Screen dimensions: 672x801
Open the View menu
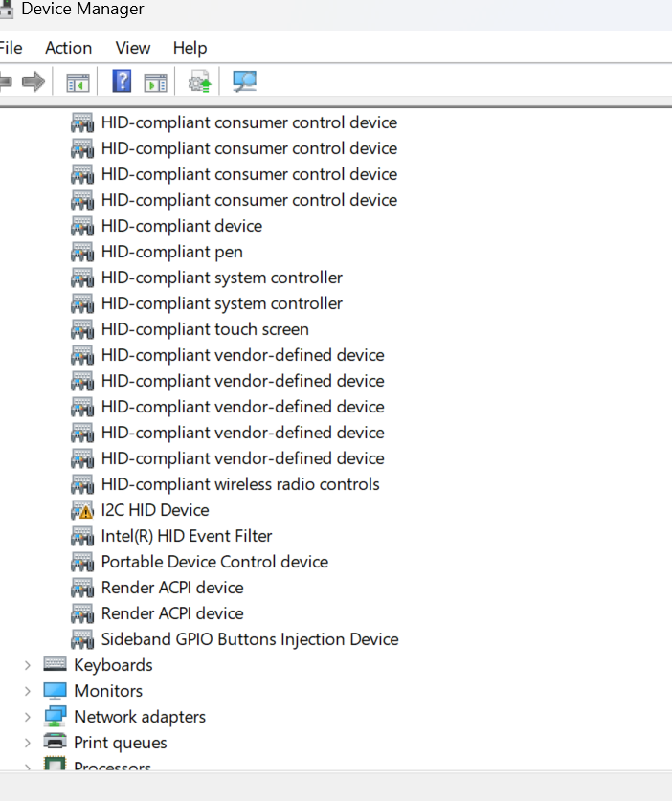pos(132,48)
